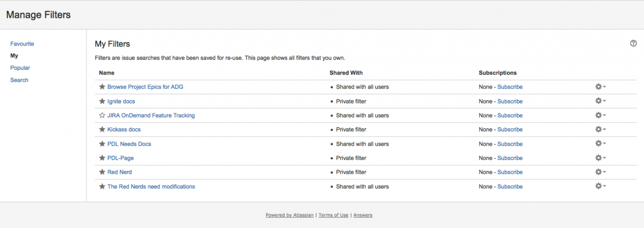
Task: Expand the gear dropdown for Kickass docs
Action: (600, 129)
